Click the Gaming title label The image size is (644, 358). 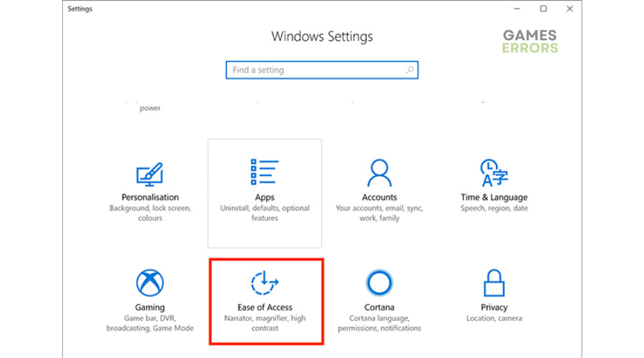tap(150, 307)
